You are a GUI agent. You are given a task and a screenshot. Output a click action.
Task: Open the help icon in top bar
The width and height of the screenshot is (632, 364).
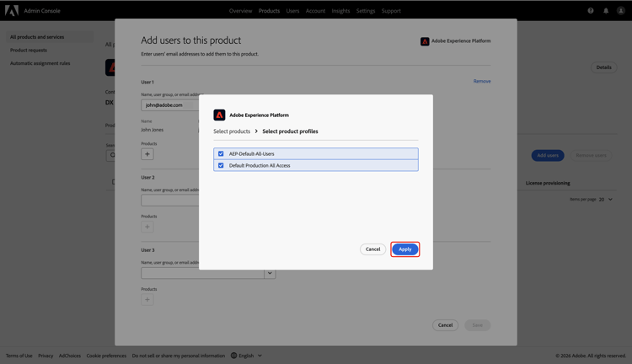pyautogui.click(x=591, y=11)
